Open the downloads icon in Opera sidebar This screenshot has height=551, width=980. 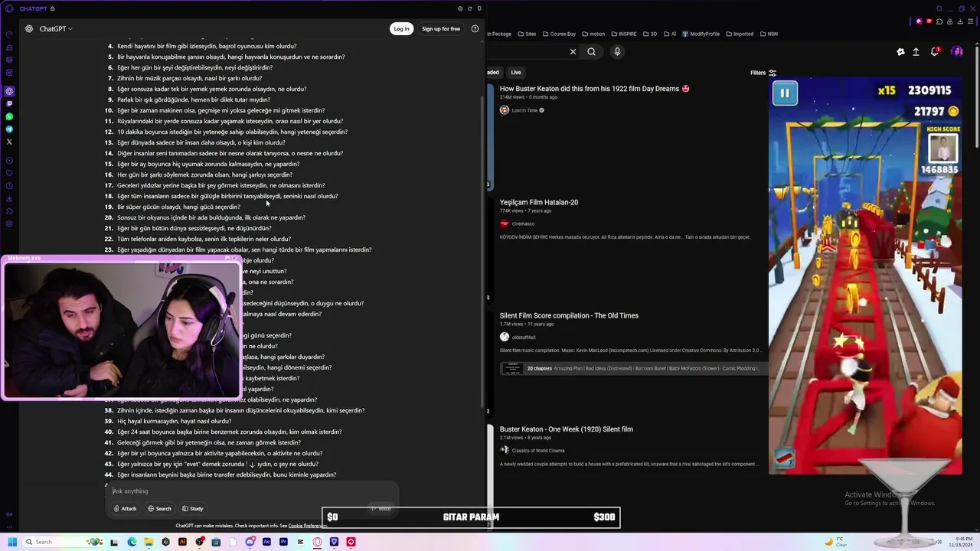pos(9,198)
